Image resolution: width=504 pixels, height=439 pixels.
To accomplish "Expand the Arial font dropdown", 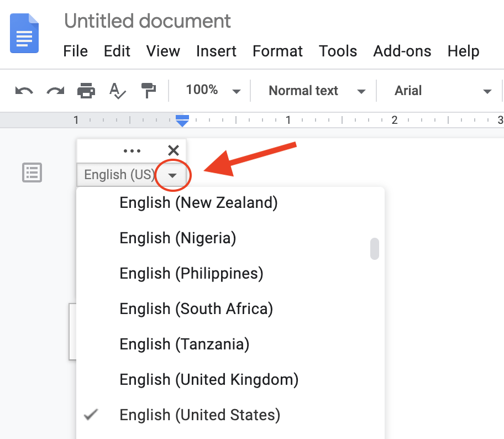I will tap(442, 91).
